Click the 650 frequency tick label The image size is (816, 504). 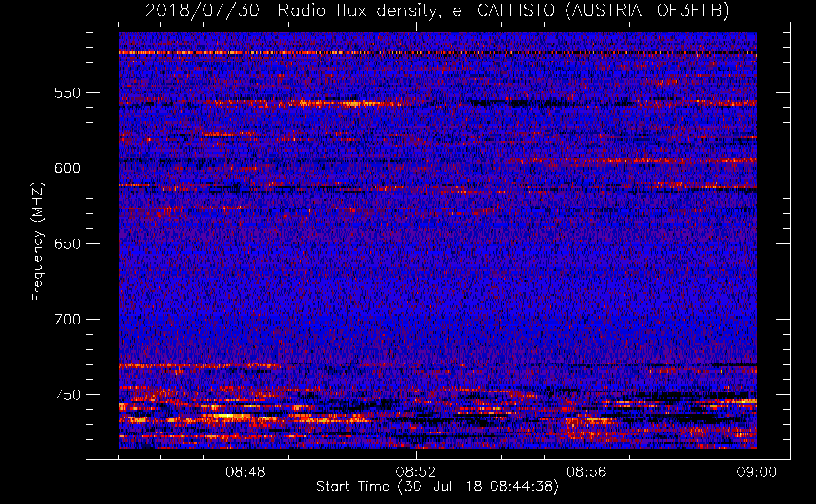[x=67, y=244]
